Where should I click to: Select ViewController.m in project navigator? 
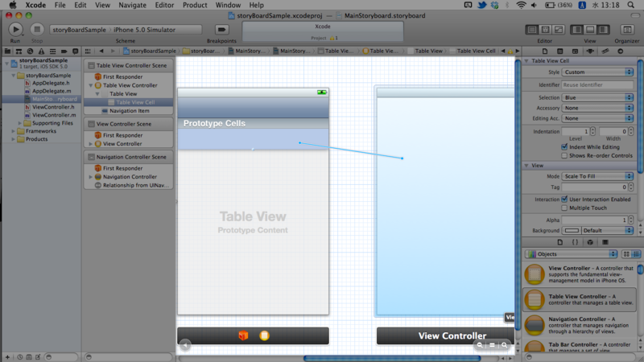54,115
